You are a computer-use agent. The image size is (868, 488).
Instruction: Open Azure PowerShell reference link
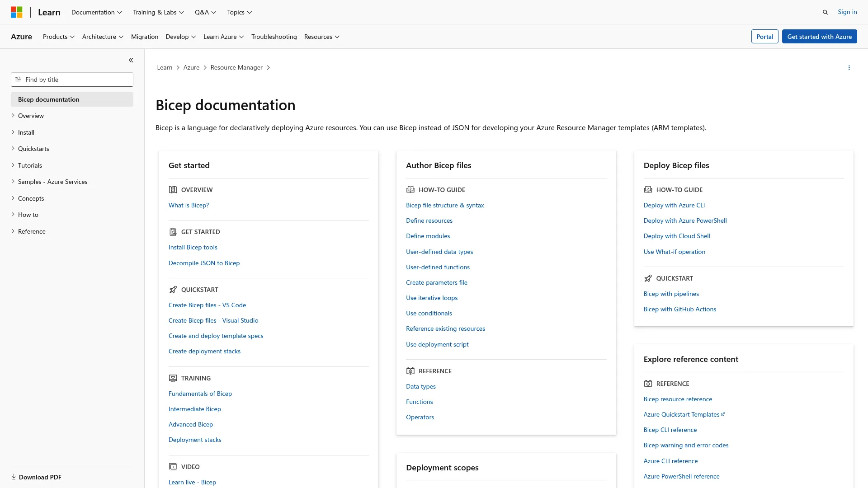click(681, 476)
